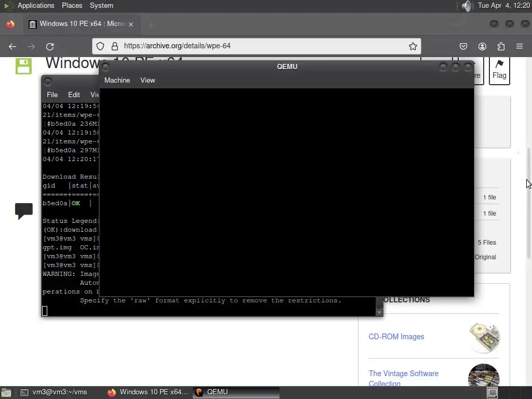Screen dimensions: 532x399
Task: Open the Edit menu in terminal window
Action: pyautogui.click(x=74, y=95)
